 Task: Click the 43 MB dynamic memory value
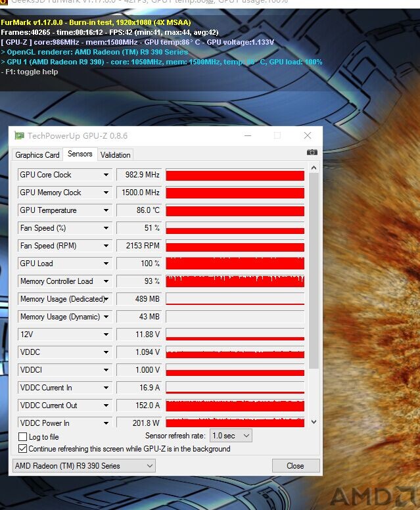(139, 317)
